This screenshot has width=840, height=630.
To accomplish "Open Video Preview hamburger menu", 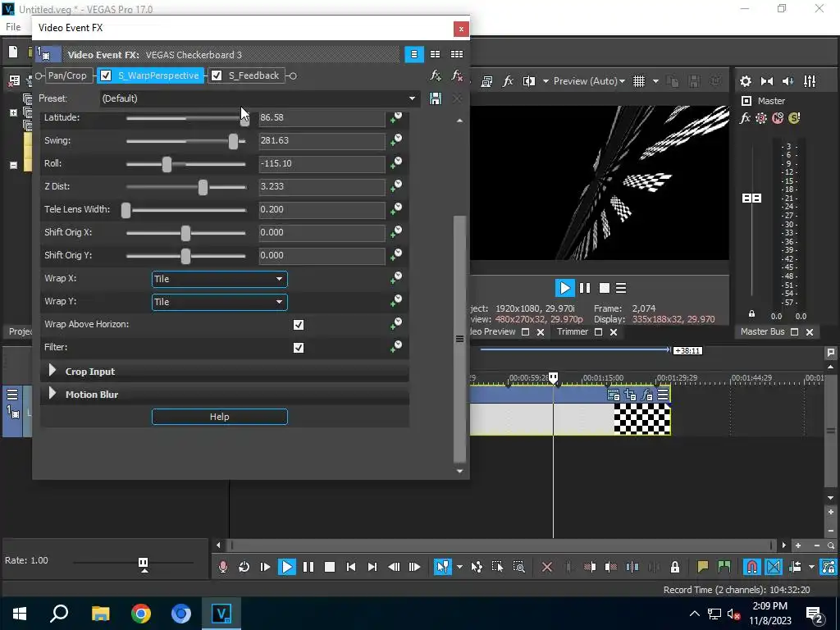I will point(622,288).
